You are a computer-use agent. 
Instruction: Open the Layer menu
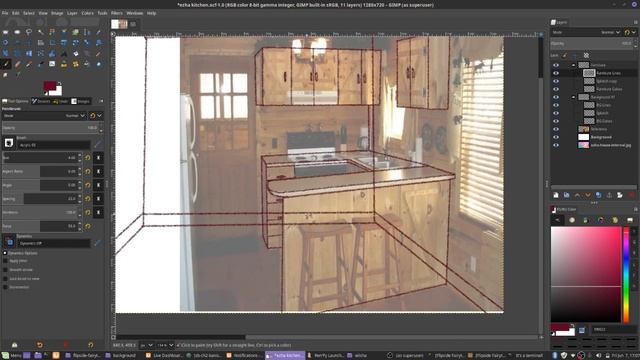(72, 13)
